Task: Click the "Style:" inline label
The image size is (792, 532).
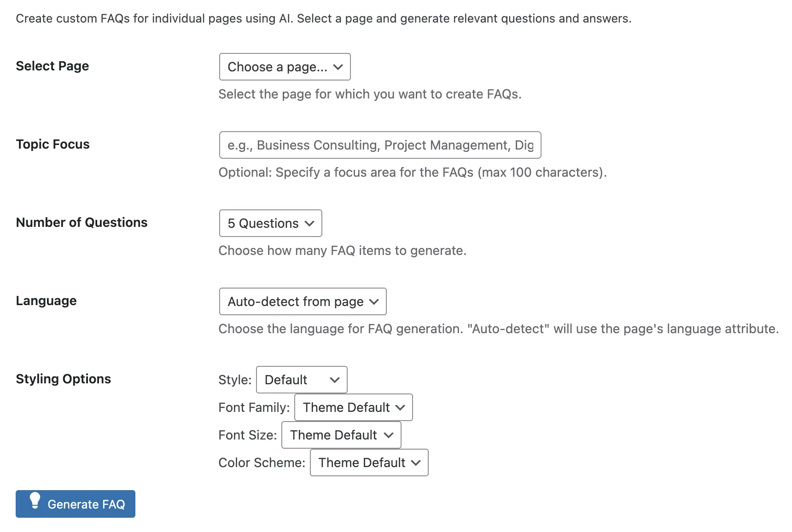Action: pyautogui.click(x=235, y=380)
